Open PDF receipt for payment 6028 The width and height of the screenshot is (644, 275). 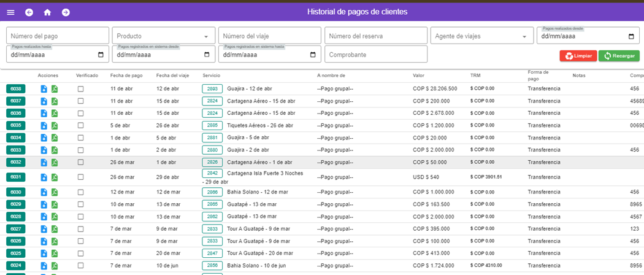coord(54,217)
